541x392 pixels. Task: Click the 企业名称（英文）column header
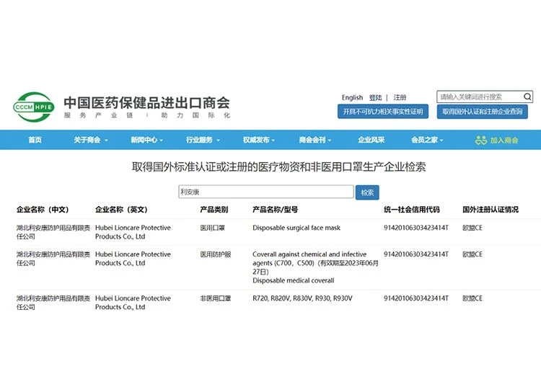coord(121,210)
